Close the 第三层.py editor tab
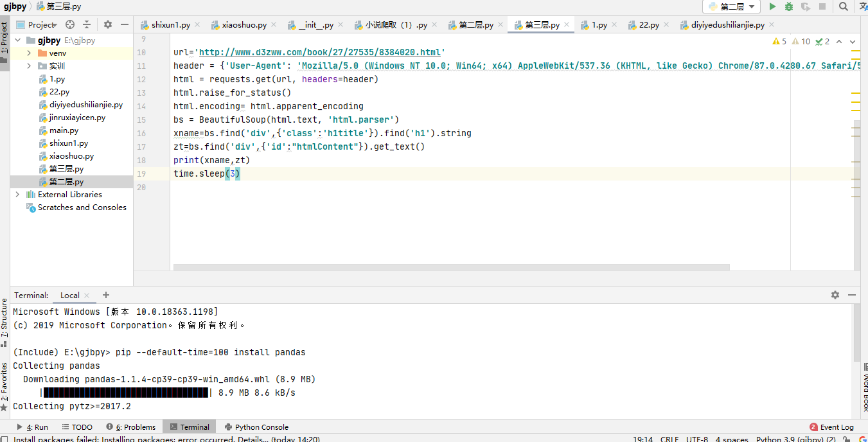868x442 pixels. pos(567,25)
